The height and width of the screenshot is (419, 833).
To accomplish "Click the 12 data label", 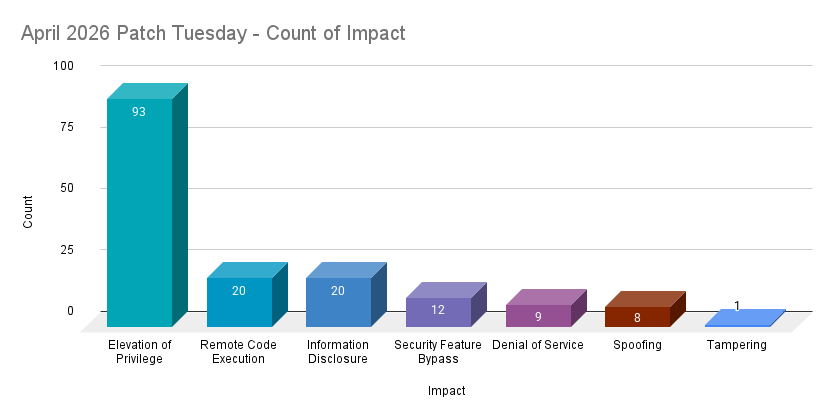I will click(x=438, y=310).
